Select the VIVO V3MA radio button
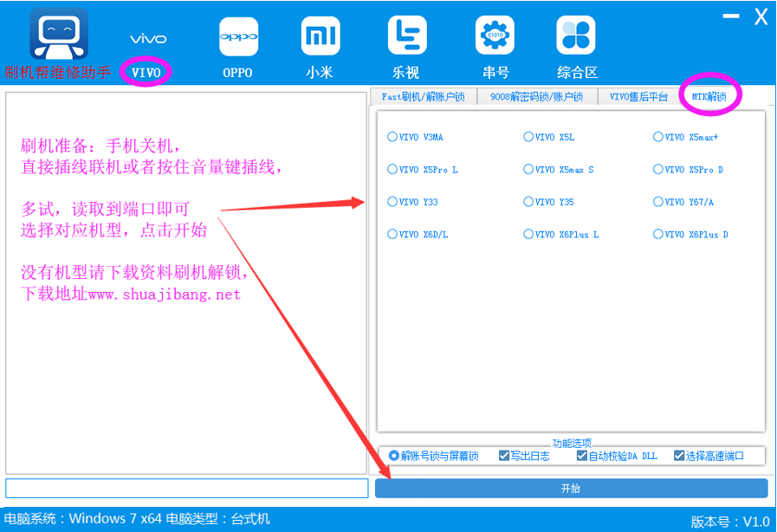 tap(392, 137)
